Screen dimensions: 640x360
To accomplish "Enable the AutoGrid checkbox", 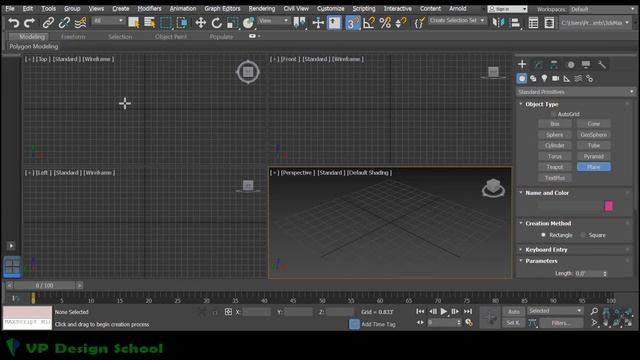I will point(553,114).
